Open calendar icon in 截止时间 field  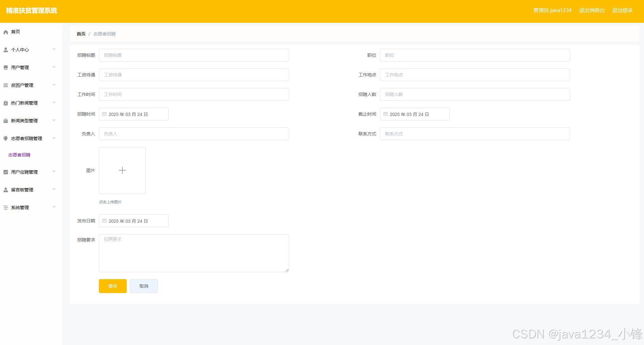[x=385, y=114]
